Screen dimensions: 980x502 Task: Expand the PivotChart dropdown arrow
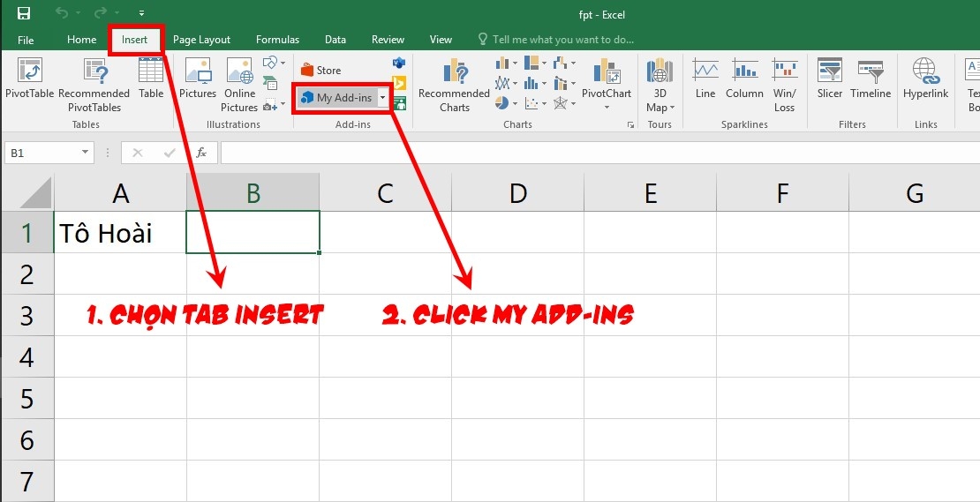[x=607, y=108]
